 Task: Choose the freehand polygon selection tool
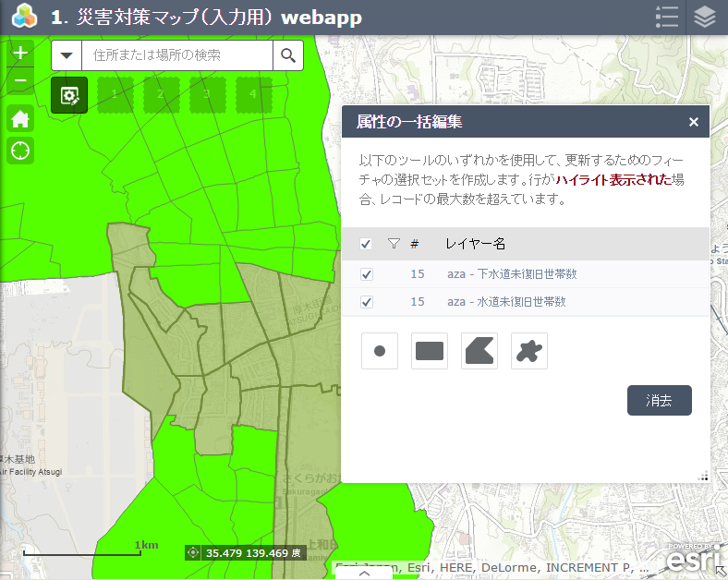point(529,351)
